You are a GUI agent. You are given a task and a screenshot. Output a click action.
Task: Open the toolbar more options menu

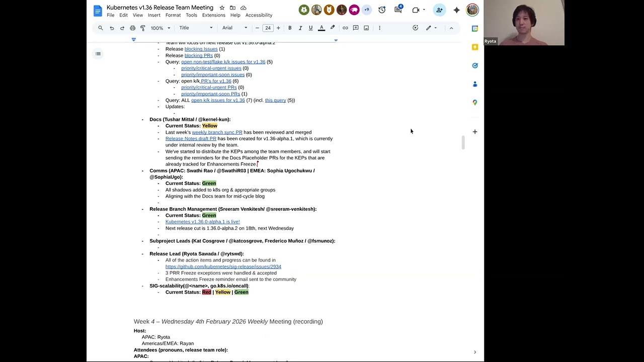379,28
